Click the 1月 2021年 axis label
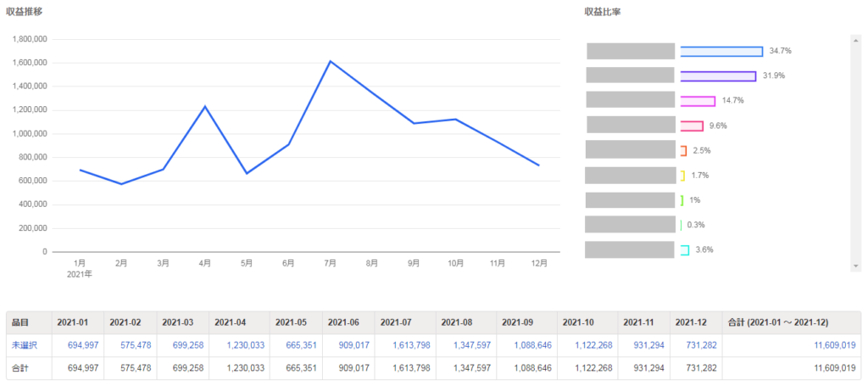 click(80, 268)
